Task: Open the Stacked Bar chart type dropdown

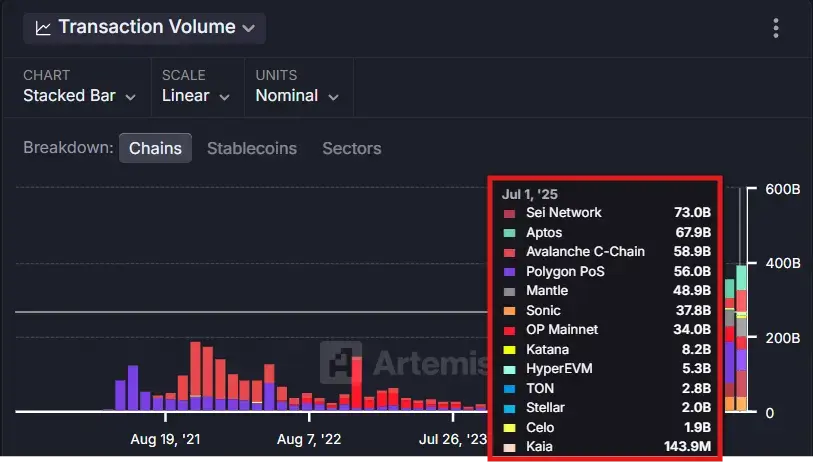Action: click(79, 96)
